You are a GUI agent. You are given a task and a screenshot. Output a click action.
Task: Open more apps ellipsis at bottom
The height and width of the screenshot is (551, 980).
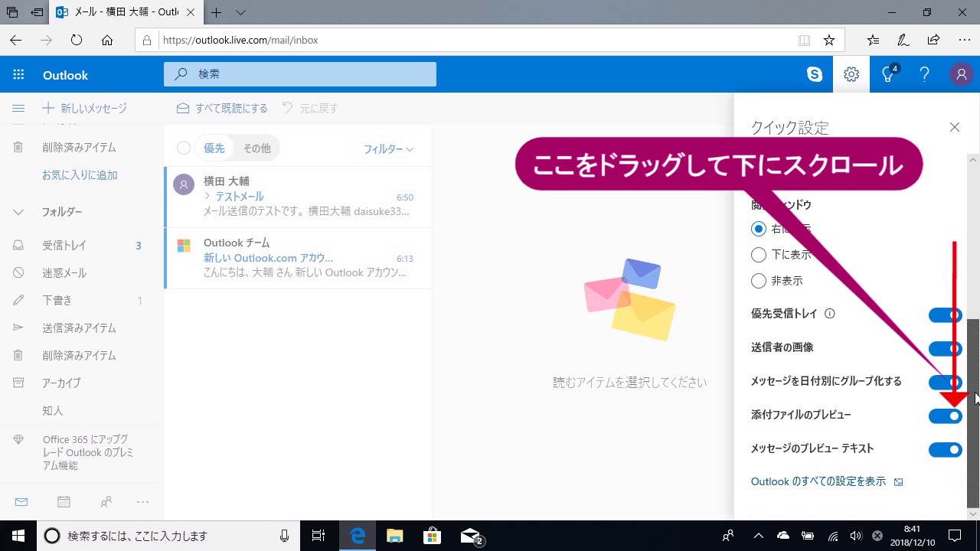click(x=142, y=502)
